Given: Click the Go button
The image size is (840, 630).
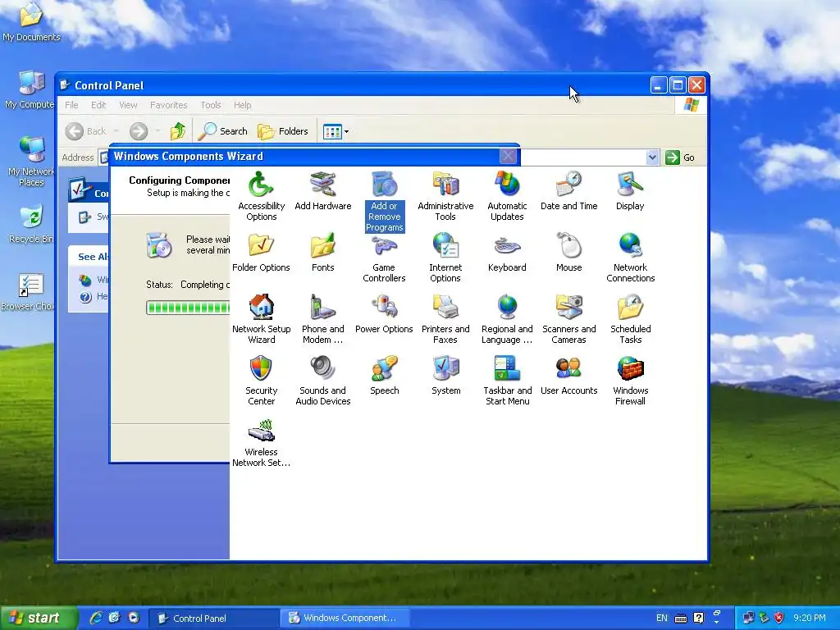Looking at the screenshot, I should pos(680,157).
